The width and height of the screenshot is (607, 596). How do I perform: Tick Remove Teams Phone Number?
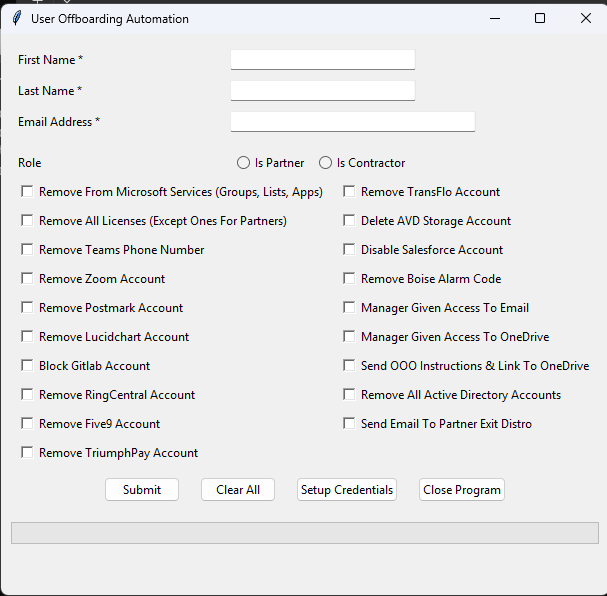(x=27, y=249)
